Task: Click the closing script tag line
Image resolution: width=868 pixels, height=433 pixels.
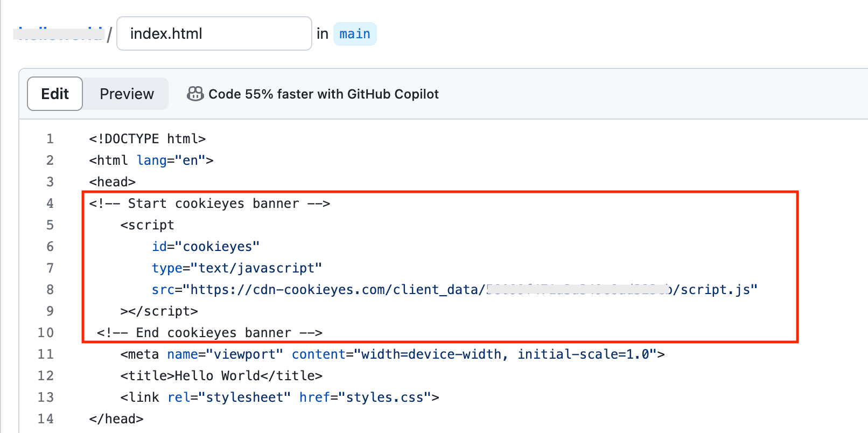Action: [x=159, y=311]
